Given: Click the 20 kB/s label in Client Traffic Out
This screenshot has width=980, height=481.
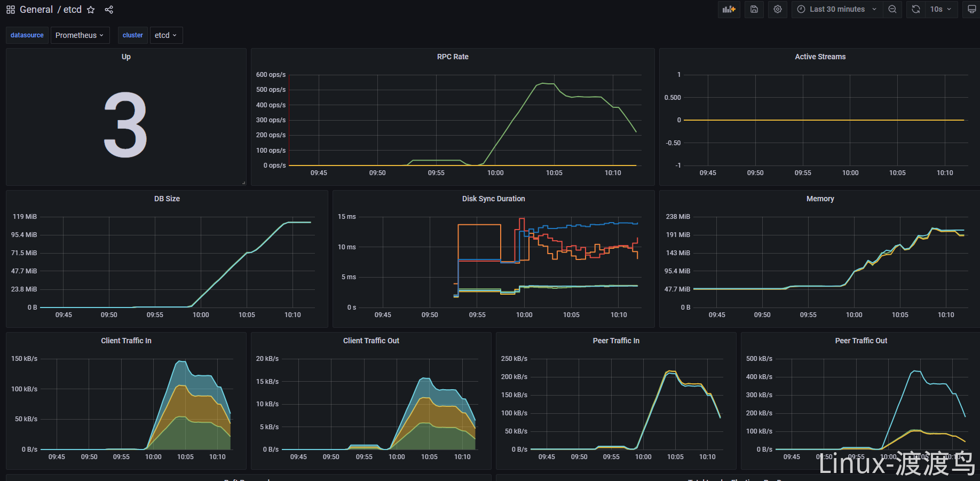Looking at the screenshot, I should [x=267, y=359].
